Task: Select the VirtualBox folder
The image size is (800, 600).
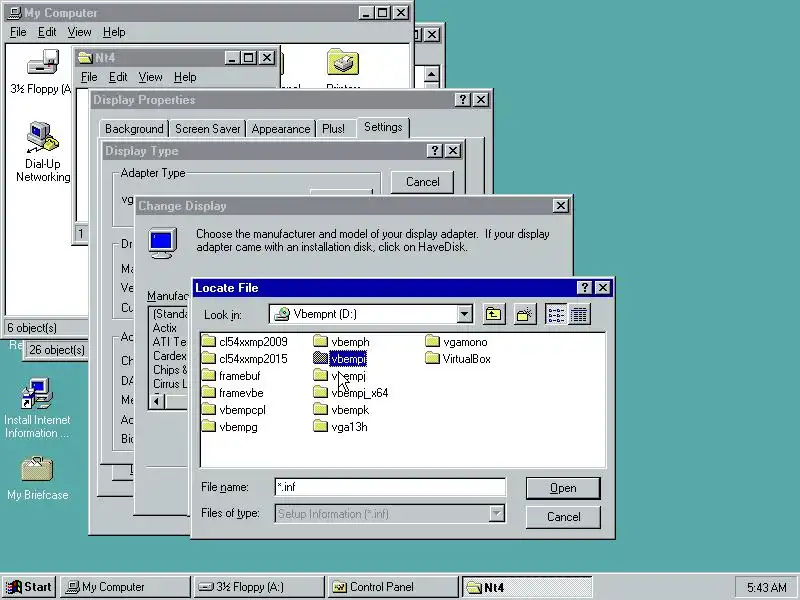Action: tap(458, 359)
